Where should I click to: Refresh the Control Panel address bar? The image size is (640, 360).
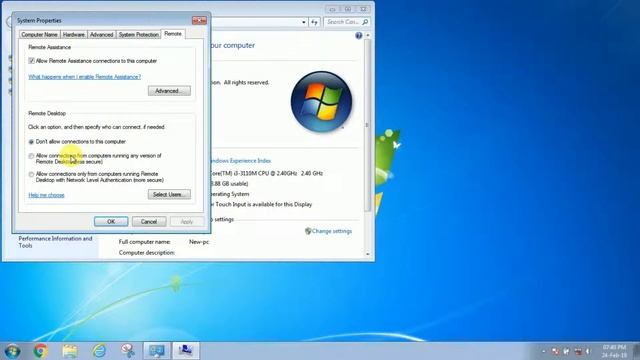314,22
